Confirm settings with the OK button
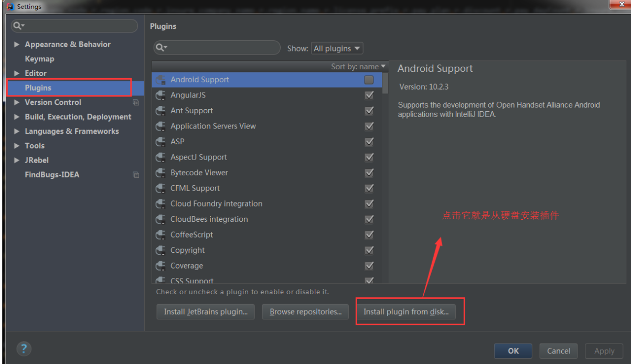The height and width of the screenshot is (364, 631). 513,351
